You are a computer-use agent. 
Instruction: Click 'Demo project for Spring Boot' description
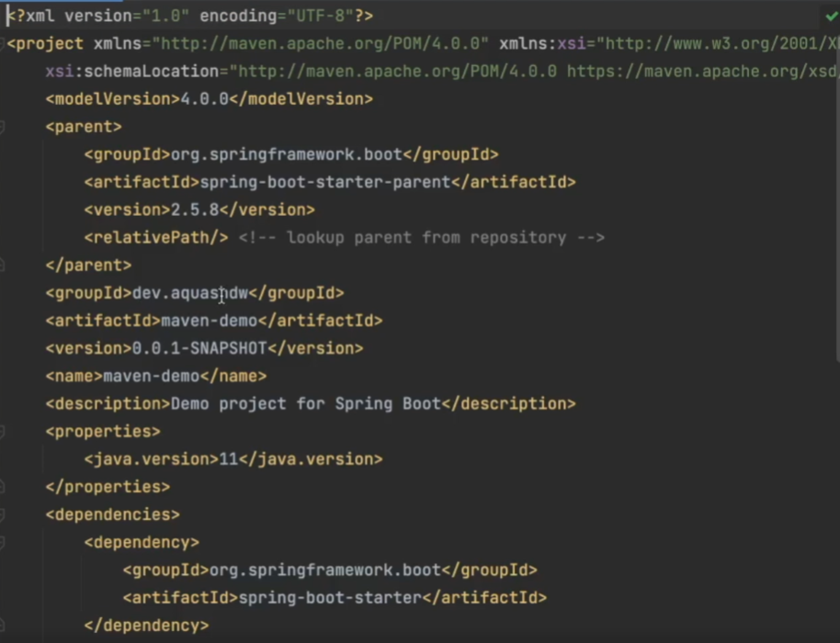[x=306, y=403]
